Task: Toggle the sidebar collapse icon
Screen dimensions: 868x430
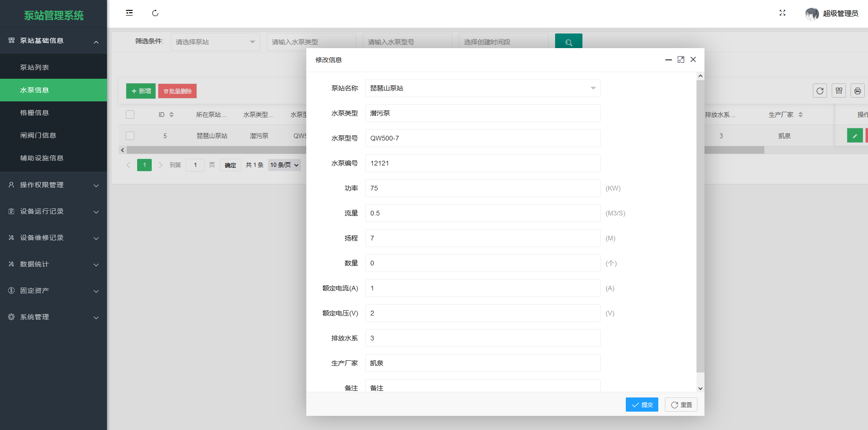Action: pyautogui.click(x=129, y=13)
